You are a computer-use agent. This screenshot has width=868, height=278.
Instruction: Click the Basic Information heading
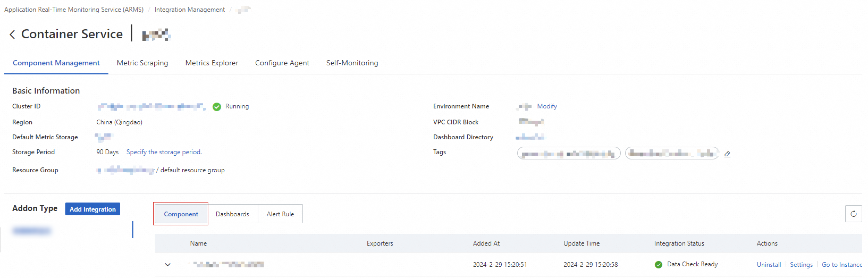tap(46, 91)
